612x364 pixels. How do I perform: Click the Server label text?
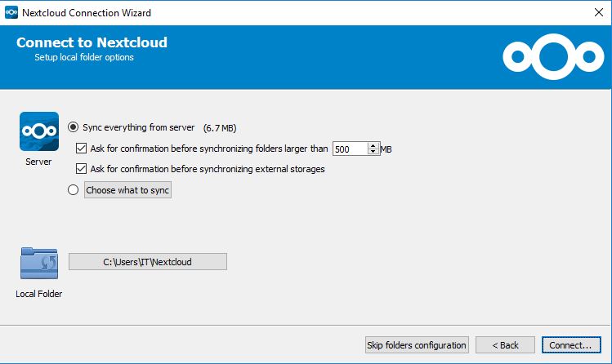point(38,162)
